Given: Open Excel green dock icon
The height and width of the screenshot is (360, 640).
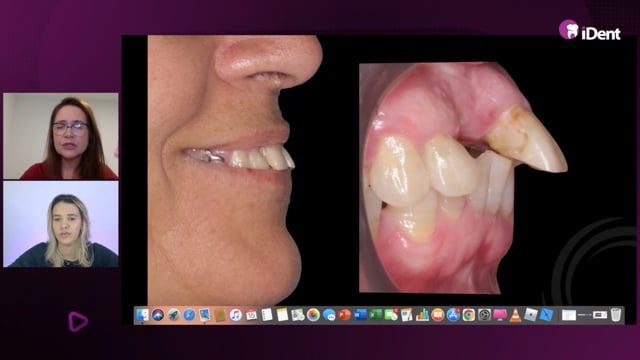Looking at the screenshot, I should pos(375,315).
